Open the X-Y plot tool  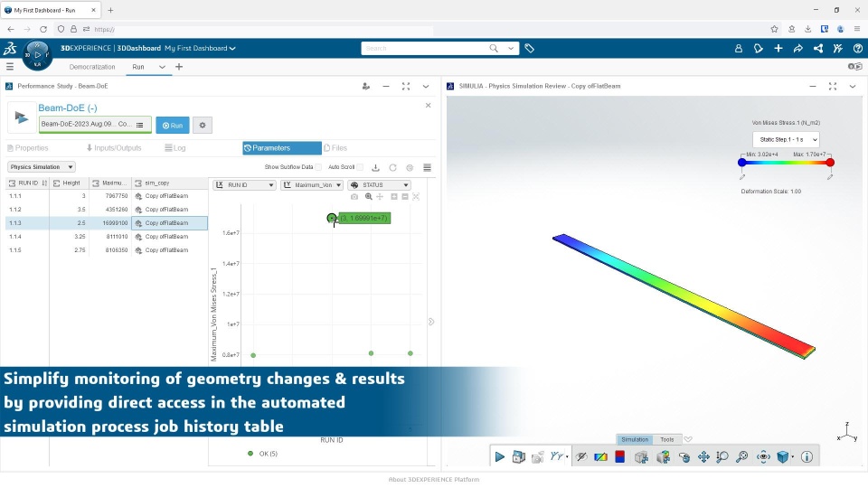(x=558, y=456)
